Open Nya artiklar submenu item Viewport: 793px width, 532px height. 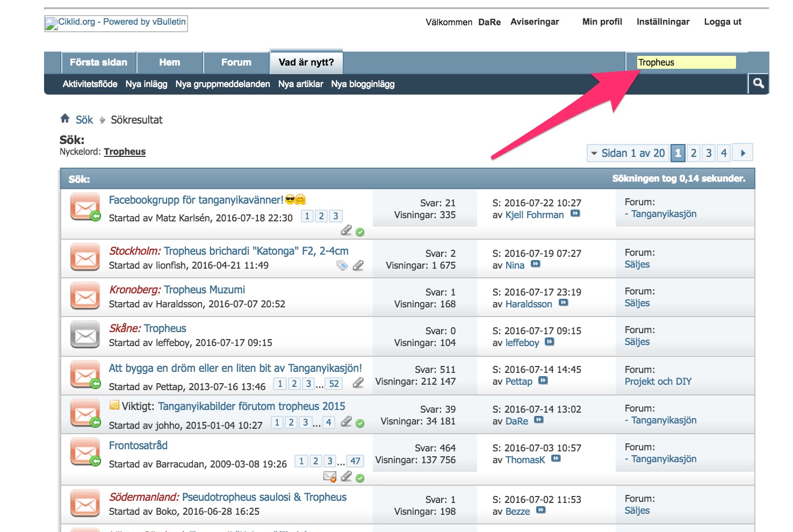point(300,84)
